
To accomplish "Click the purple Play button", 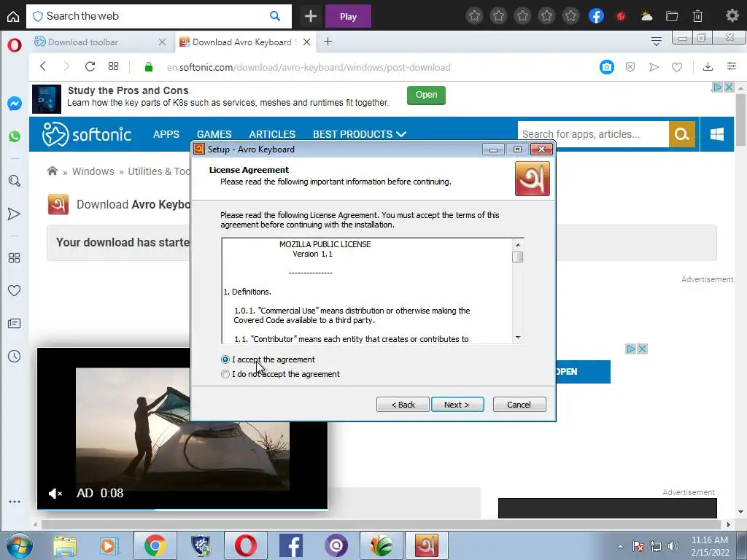I will (348, 16).
